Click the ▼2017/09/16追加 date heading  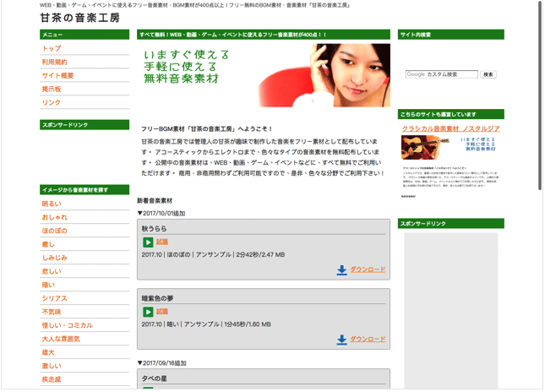point(162,363)
